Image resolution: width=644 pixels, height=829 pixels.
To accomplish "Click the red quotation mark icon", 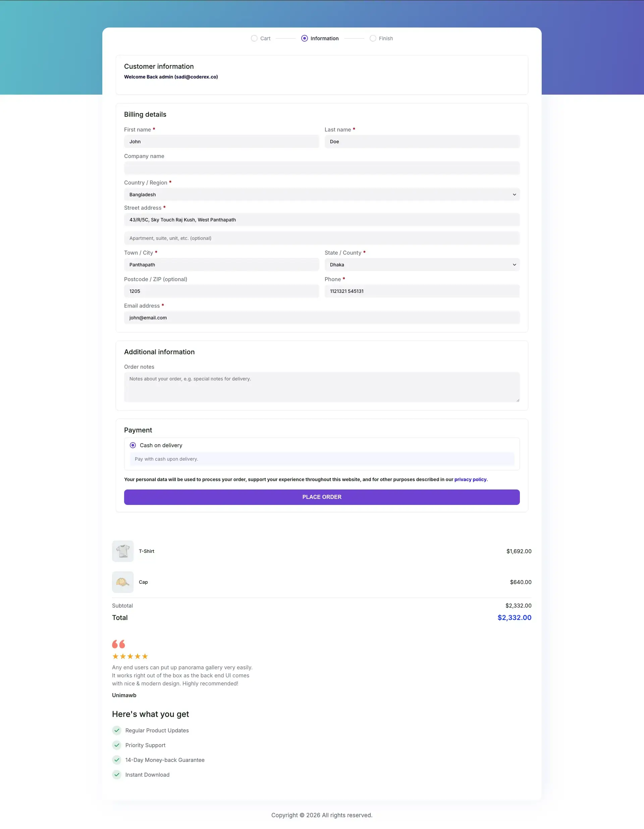I will [118, 644].
